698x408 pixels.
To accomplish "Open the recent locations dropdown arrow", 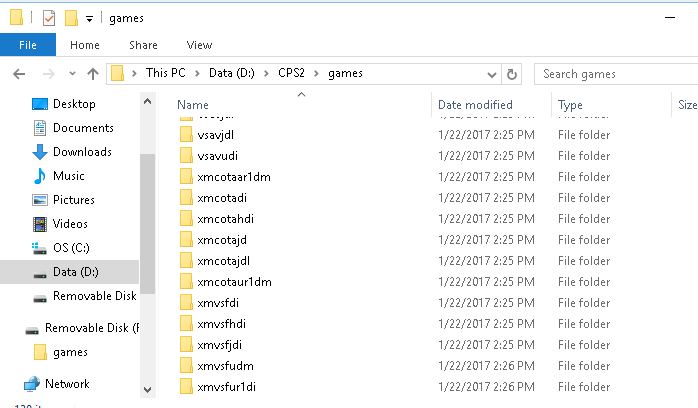I will 72,74.
